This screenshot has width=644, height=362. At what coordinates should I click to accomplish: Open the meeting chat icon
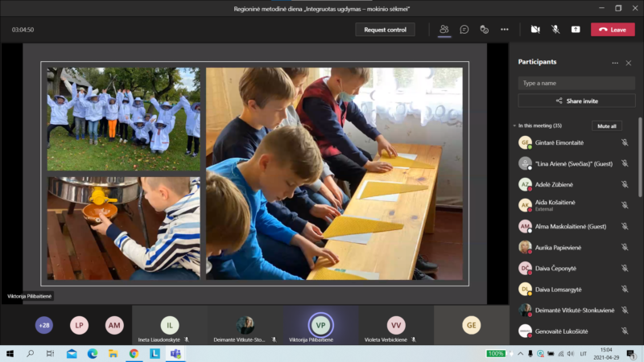click(x=464, y=29)
